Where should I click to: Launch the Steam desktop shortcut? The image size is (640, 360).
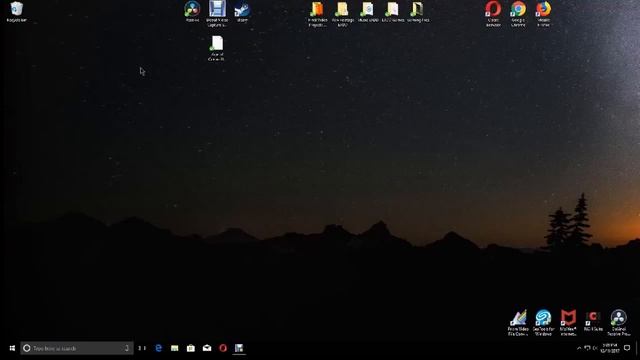pos(242,11)
